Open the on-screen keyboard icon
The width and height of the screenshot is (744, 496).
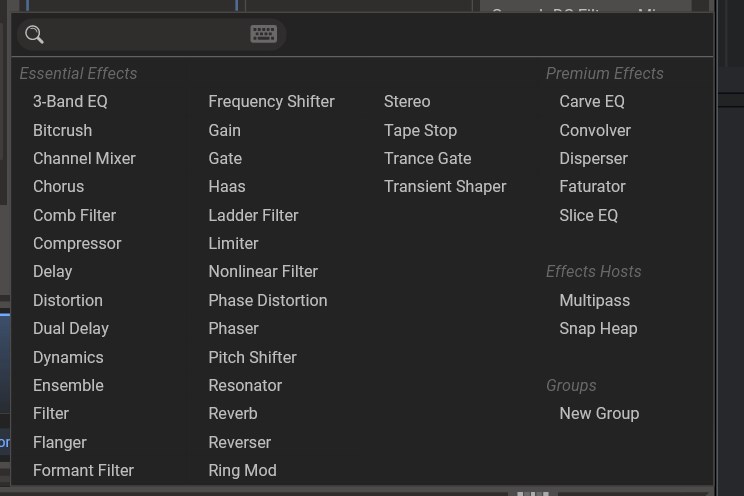pyautogui.click(x=263, y=35)
